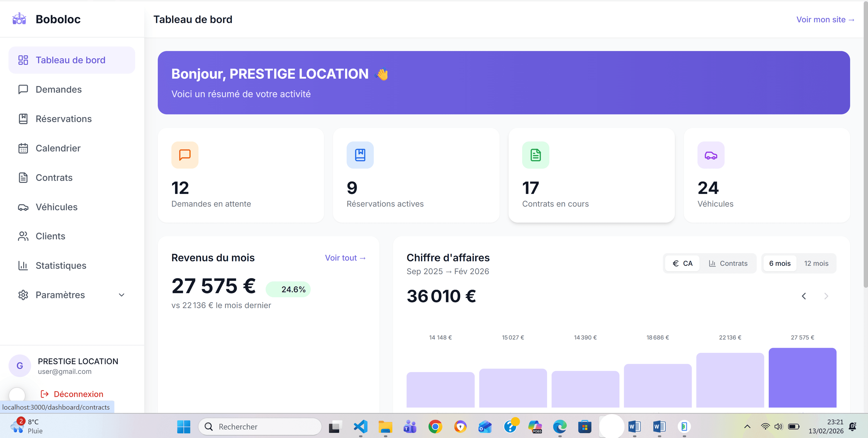Go to the Clients section
This screenshot has height=438, width=868.
(x=50, y=236)
